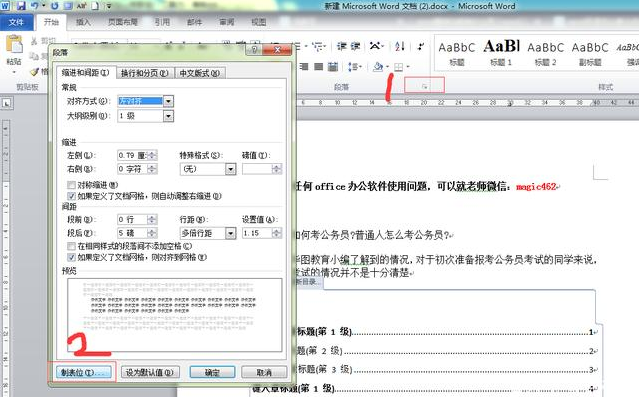This screenshot has width=640, height=397.
Task: Open the 行距 line spacing dropdown
Action: (x=231, y=233)
